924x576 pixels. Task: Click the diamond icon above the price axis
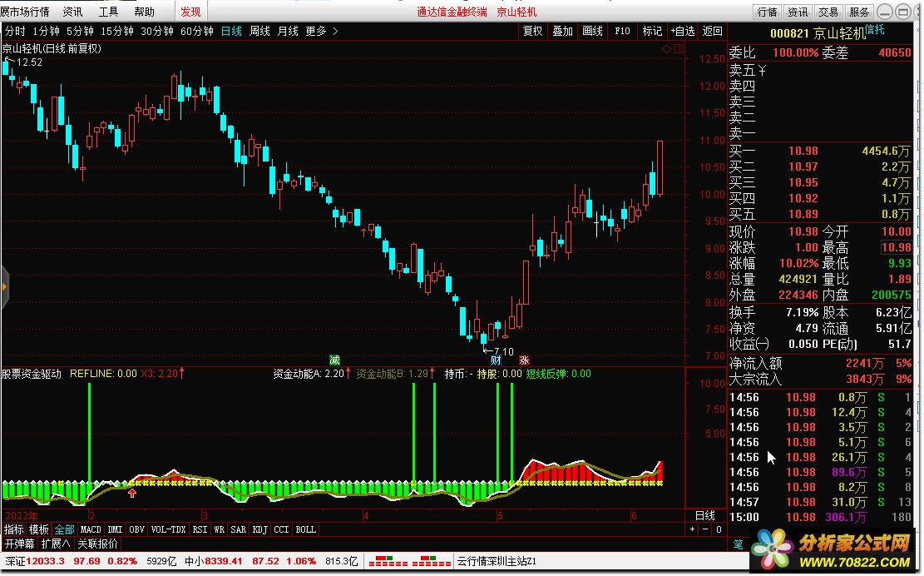coord(666,49)
